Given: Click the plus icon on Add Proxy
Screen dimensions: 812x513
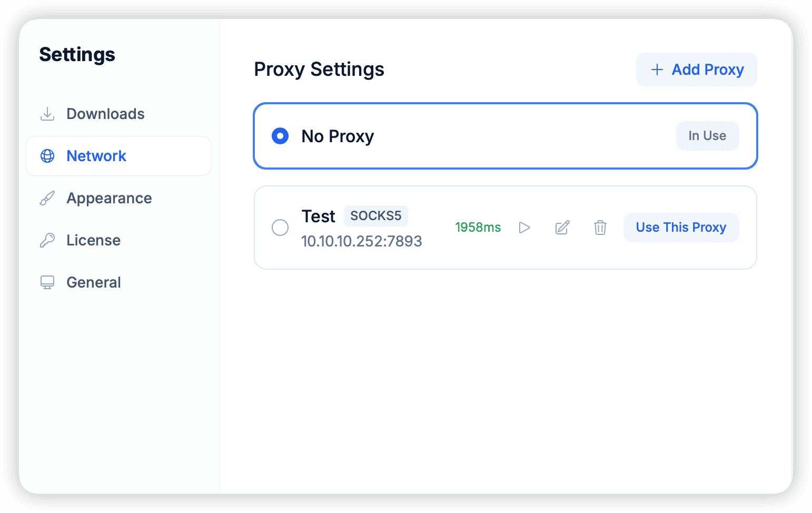Looking at the screenshot, I should 657,70.
